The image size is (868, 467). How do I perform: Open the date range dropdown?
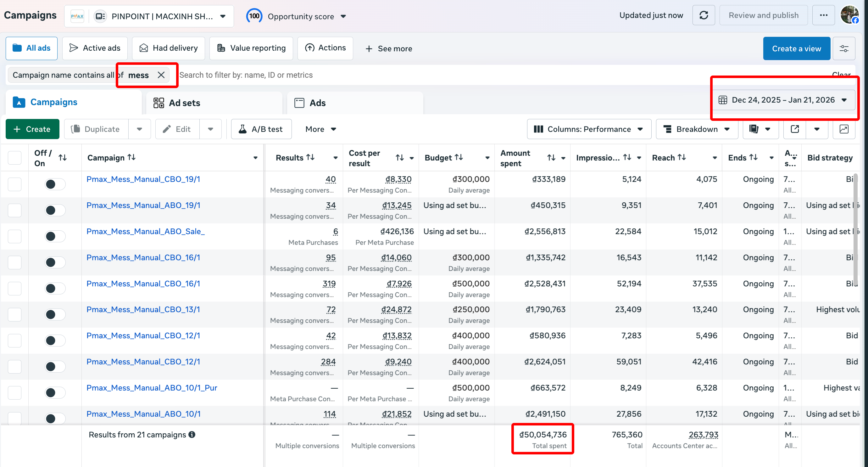point(783,100)
